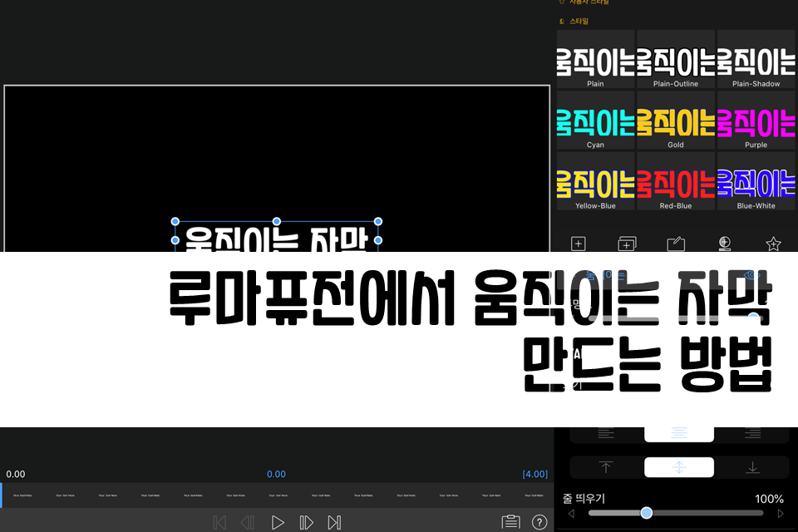This screenshot has width=798, height=532.
Task: Step forward one frame
Action: coord(307,522)
